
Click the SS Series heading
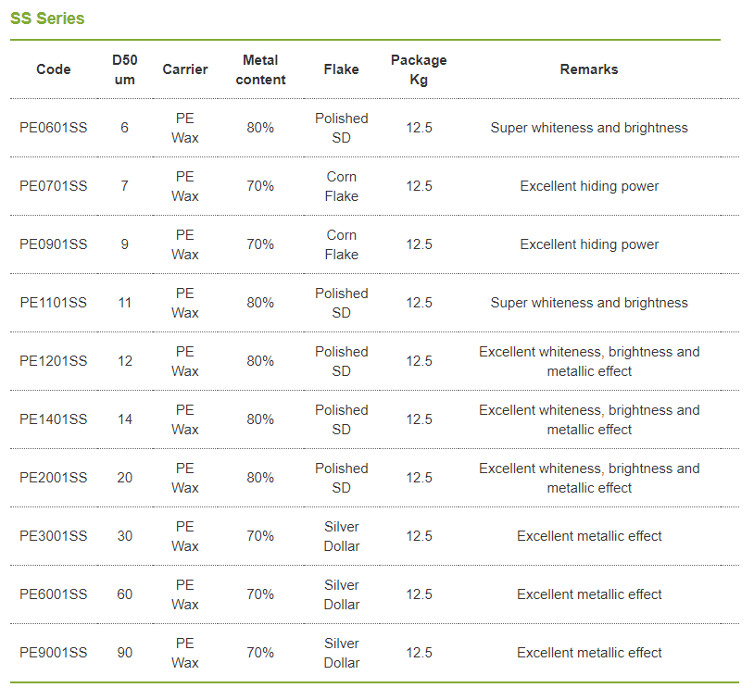click(47, 19)
